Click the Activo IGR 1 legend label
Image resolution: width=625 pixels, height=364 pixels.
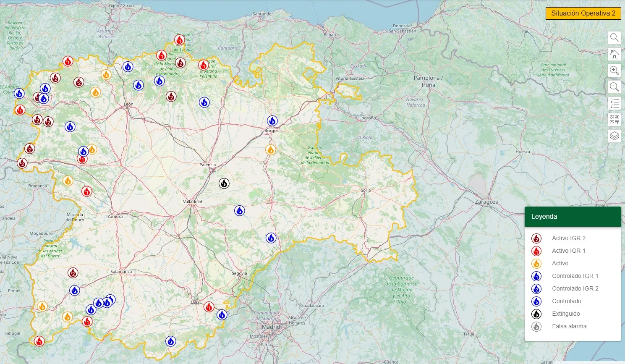(x=568, y=251)
